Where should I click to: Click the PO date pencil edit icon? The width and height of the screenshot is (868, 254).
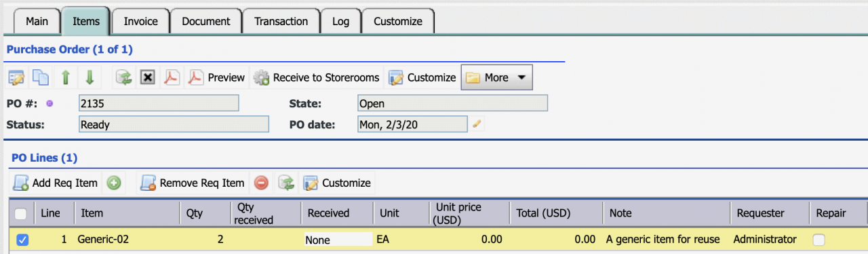tap(477, 124)
